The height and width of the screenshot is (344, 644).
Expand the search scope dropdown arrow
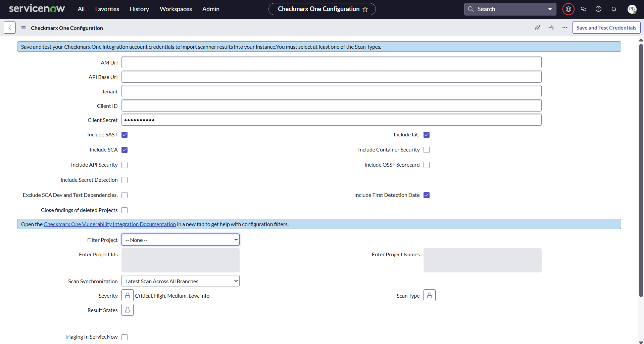(x=550, y=9)
